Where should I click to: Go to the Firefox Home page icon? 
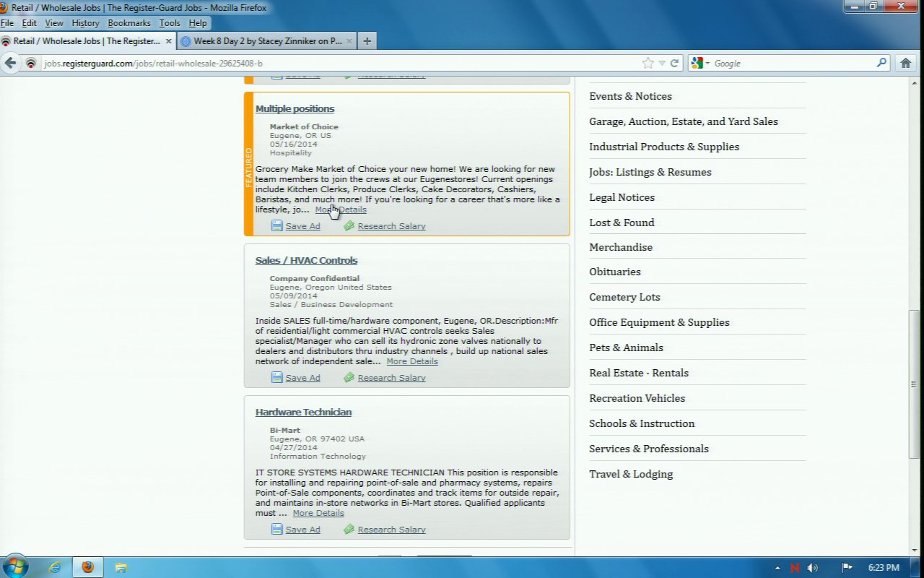[906, 63]
